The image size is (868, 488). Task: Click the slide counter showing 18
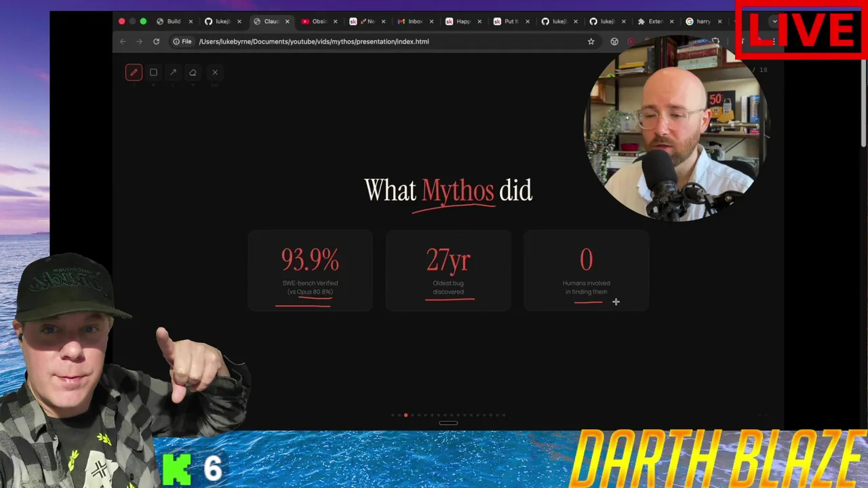[x=761, y=70]
